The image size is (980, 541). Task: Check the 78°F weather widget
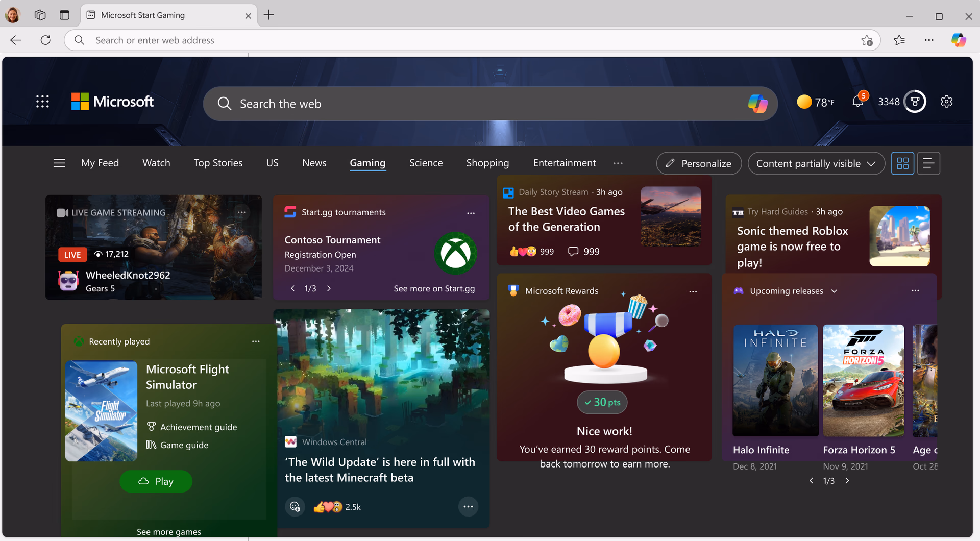(x=815, y=102)
